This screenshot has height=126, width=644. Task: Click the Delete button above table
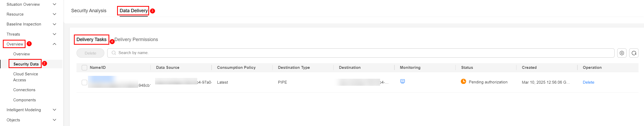pyautogui.click(x=90, y=53)
